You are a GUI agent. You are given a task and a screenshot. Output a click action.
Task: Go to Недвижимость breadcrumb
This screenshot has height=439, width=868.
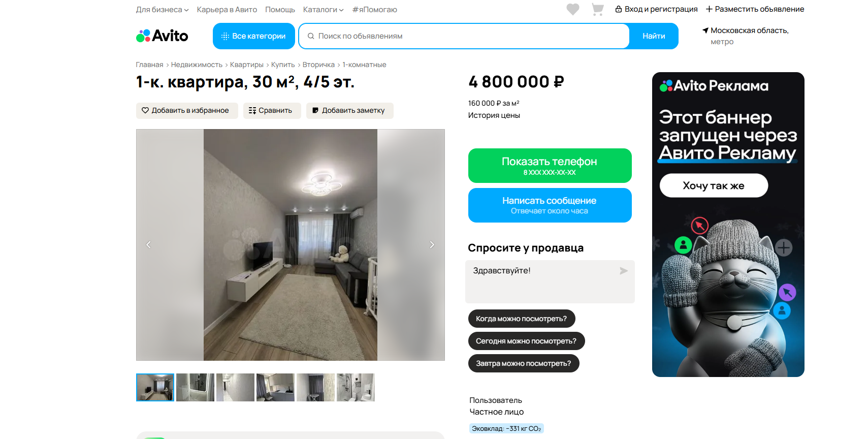tap(197, 65)
